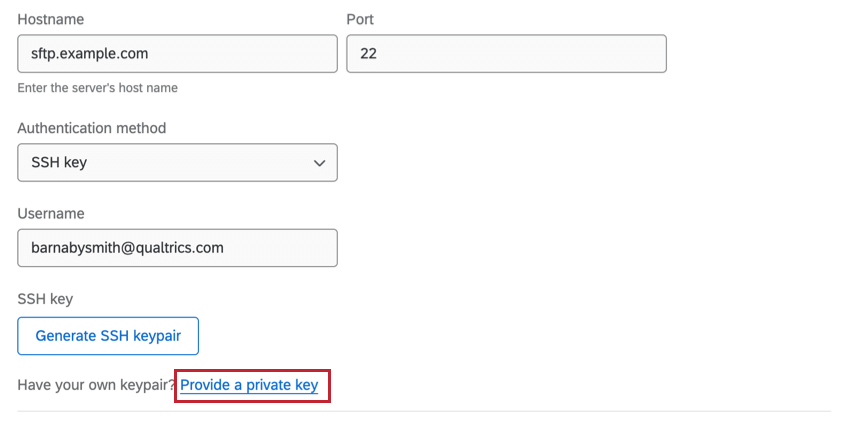Image resolution: width=850 pixels, height=425 pixels.
Task: Open the Authentication method dropdown
Action: pyautogui.click(x=177, y=163)
